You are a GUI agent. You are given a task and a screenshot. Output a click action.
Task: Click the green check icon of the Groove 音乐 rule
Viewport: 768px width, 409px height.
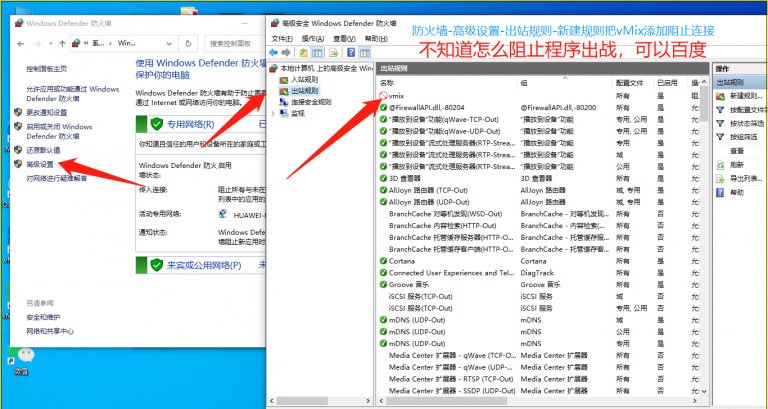[384, 284]
